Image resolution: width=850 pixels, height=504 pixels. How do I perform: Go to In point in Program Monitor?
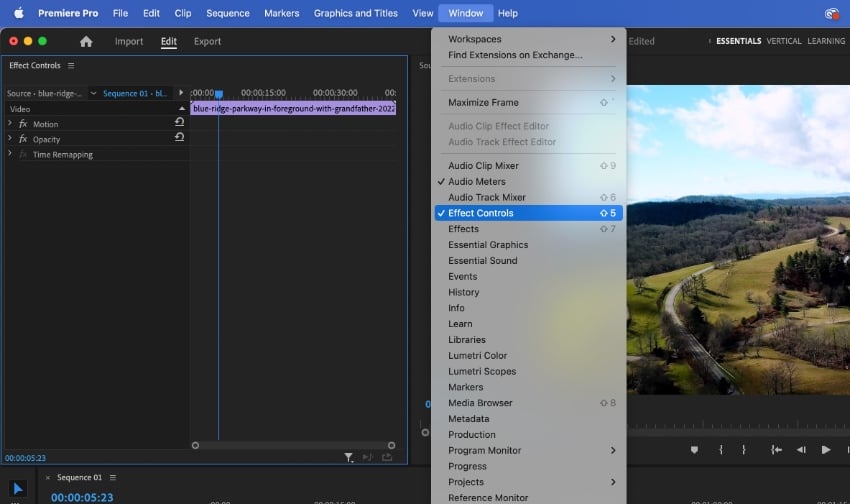776,450
